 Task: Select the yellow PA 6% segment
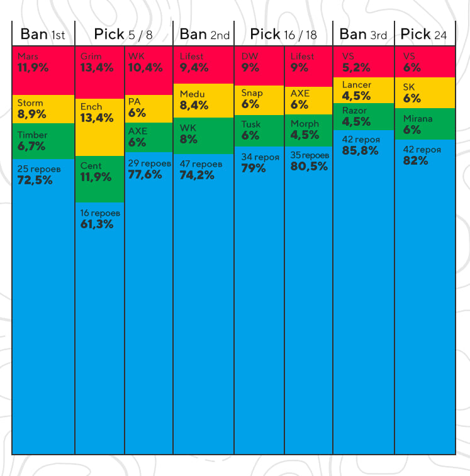coord(148,109)
